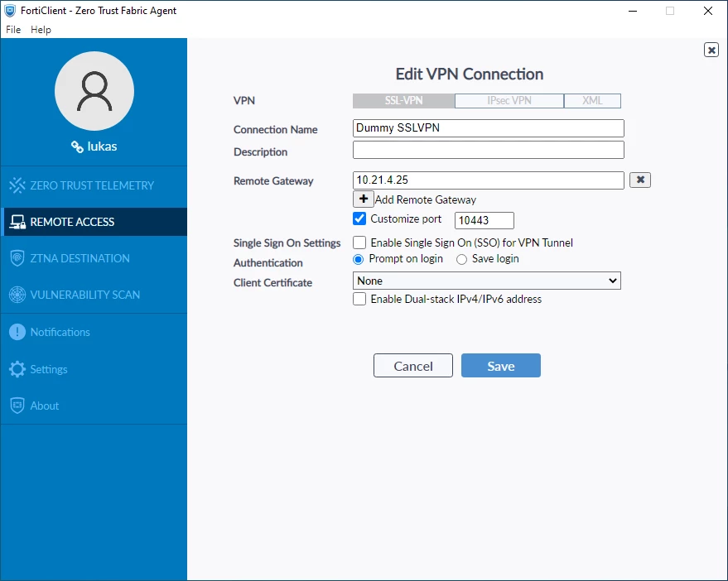This screenshot has width=728, height=581.
Task: Click the Zero Trust Telemetry sidebar icon
Action: click(17, 185)
